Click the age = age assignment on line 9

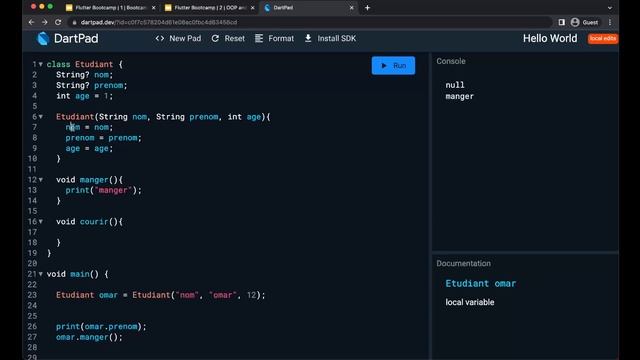pos(89,148)
